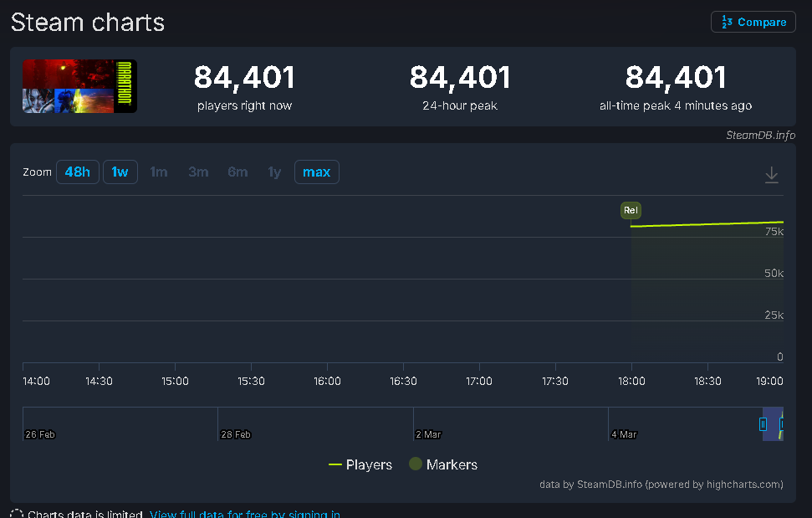The image size is (812, 518).
Task: Click the Steam charts heading
Action: click(88, 23)
